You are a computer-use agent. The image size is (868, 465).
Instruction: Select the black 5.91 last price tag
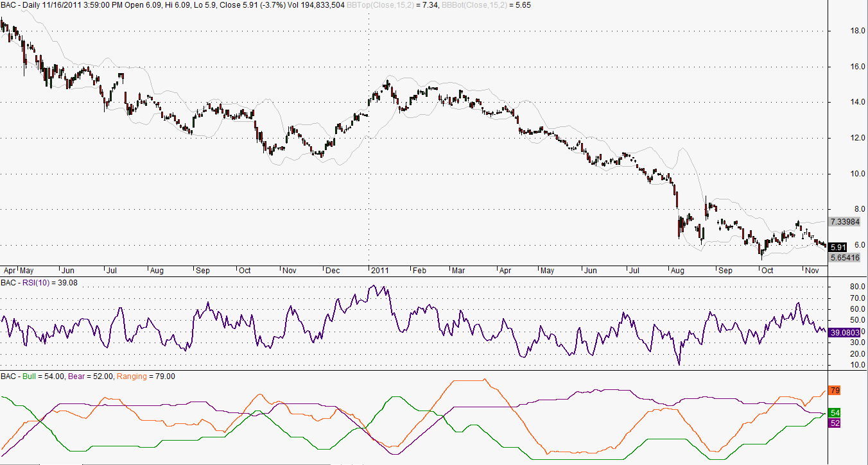pyautogui.click(x=837, y=247)
